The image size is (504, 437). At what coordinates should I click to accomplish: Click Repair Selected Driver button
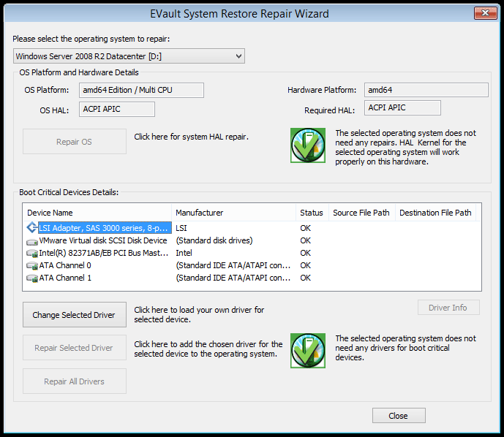[75, 348]
